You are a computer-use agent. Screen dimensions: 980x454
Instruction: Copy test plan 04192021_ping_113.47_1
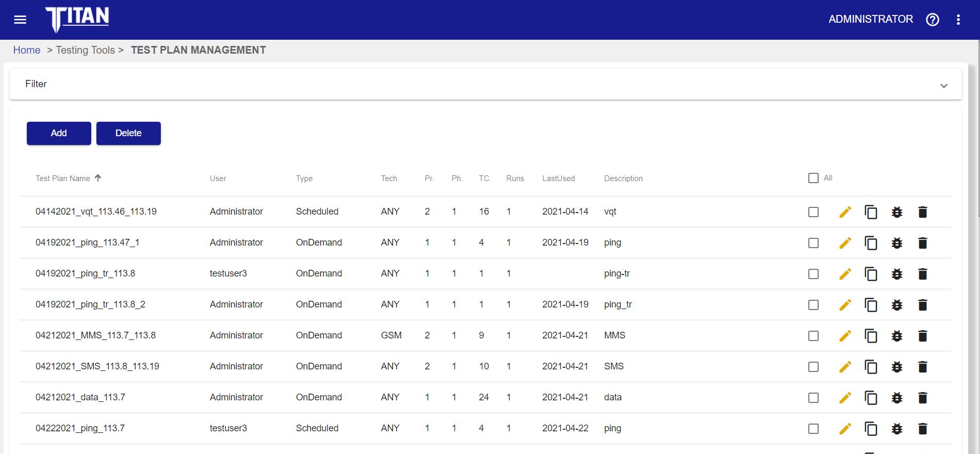tap(871, 243)
